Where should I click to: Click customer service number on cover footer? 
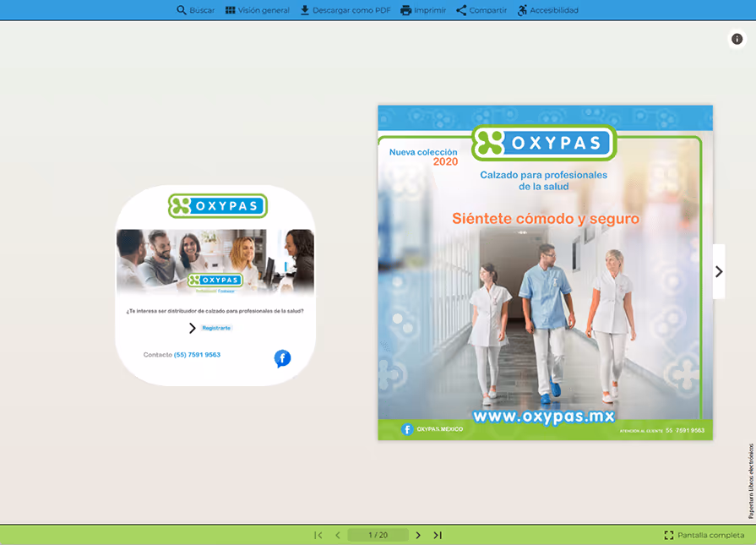click(685, 430)
